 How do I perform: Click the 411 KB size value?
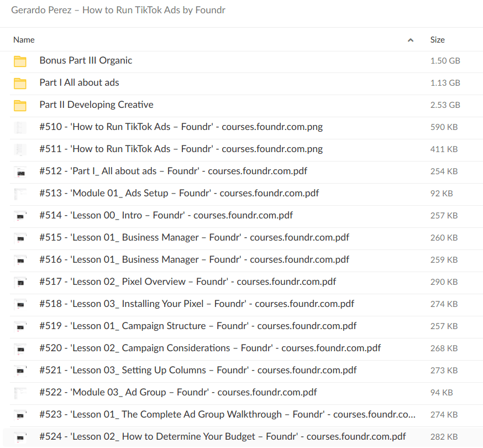444,149
